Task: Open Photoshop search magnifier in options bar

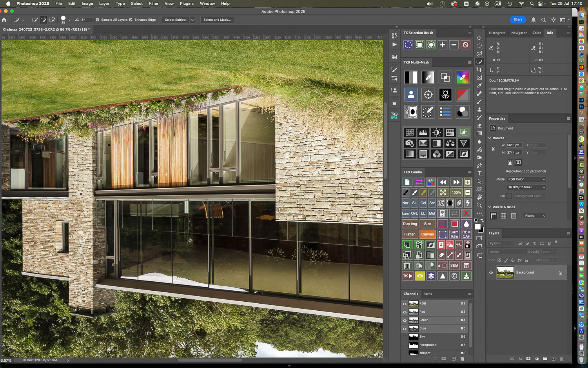Action: tap(543, 20)
